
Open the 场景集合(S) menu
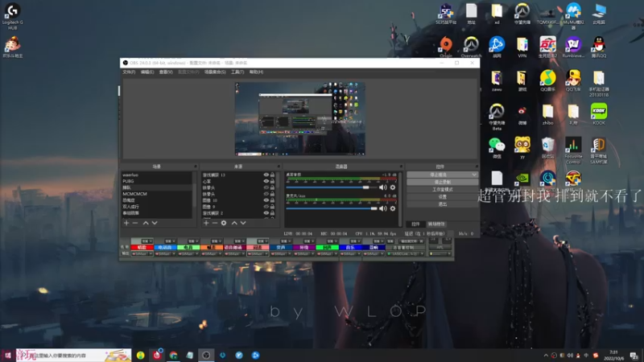pos(215,72)
